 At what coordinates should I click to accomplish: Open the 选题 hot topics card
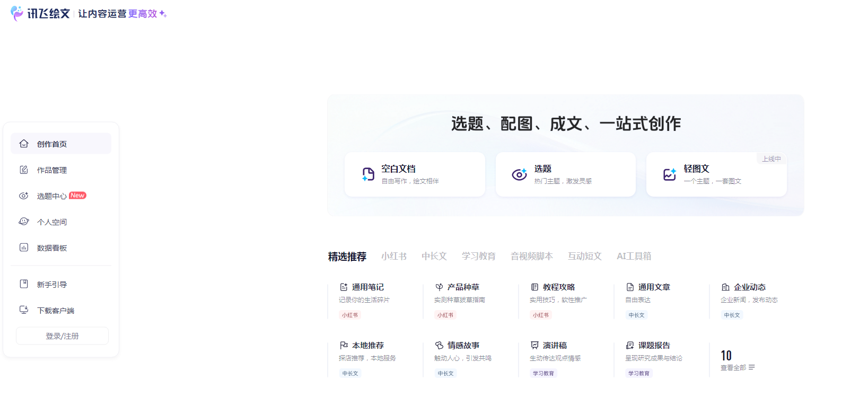[x=565, y=174]
